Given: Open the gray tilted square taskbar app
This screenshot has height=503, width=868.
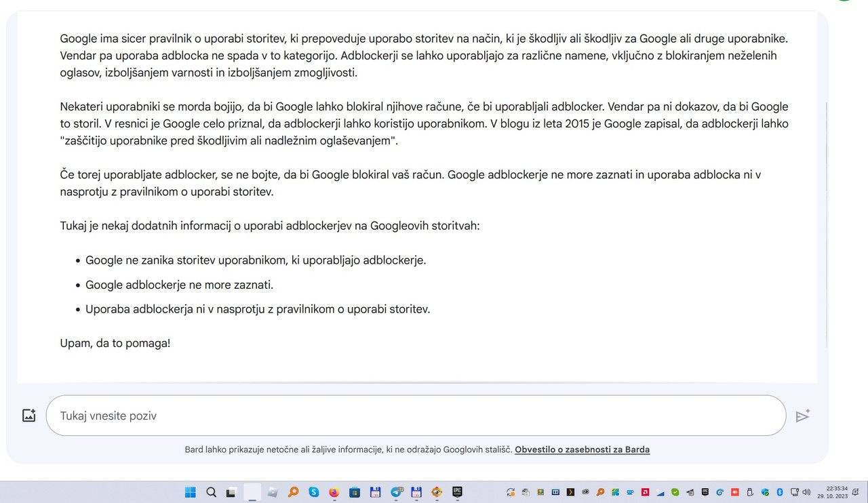Looking at the screenshot, I should point(273,492).
